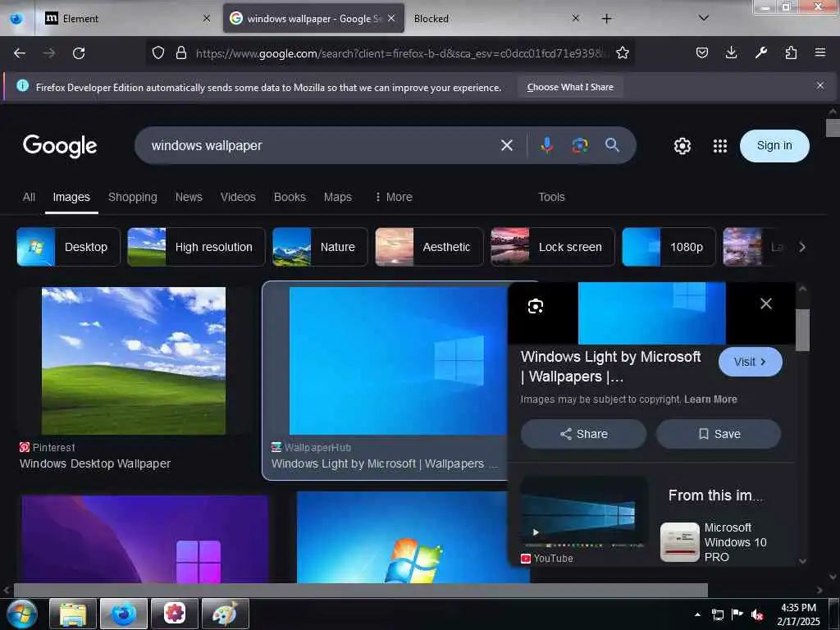Switch to Shopping results
The image size is (840, 630).
tap(133, 197)
